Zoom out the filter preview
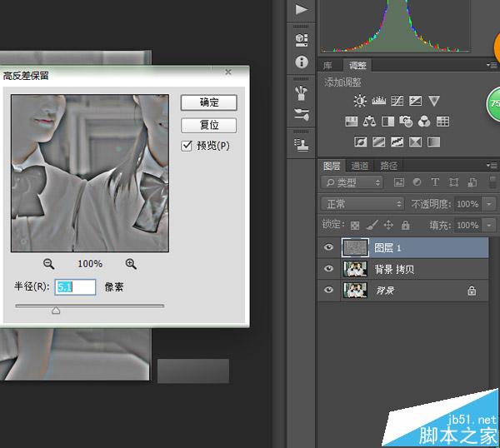 pos(49,264)
